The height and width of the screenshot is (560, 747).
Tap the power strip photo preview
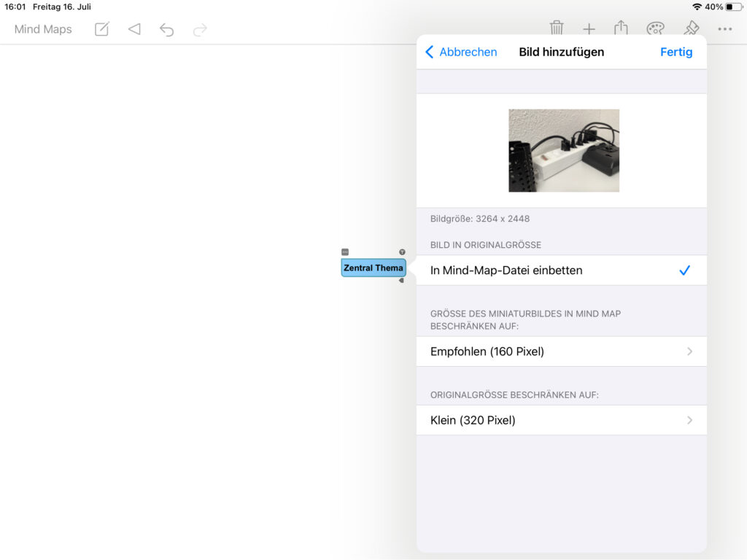coord(563,151)
